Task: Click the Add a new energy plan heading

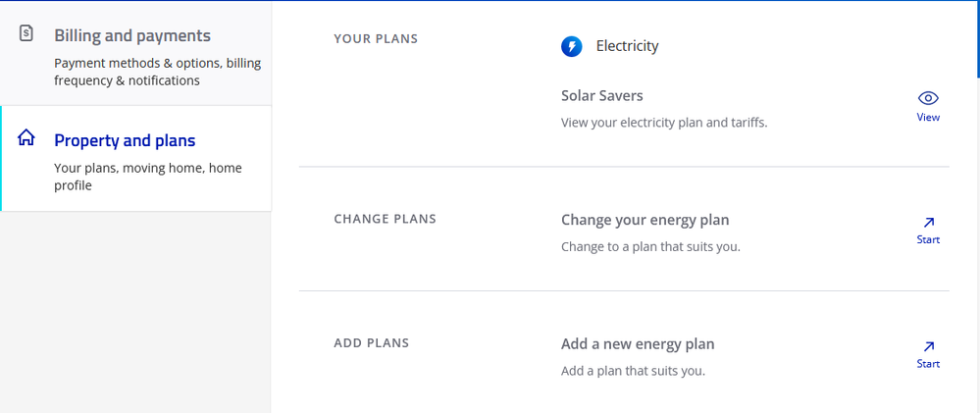Action: (x=638, y=344)
